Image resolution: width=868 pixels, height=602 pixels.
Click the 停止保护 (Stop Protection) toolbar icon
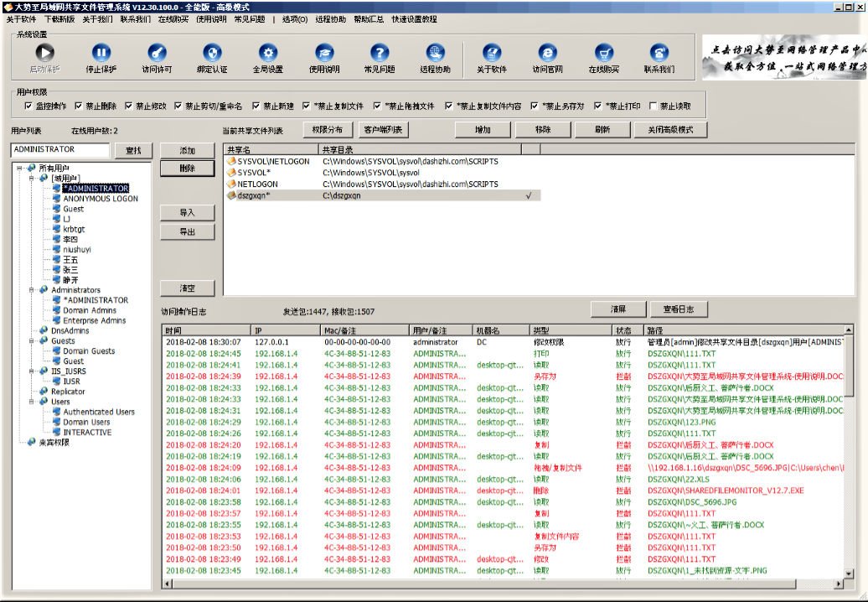pyautogui.click(x=101, y=53)
